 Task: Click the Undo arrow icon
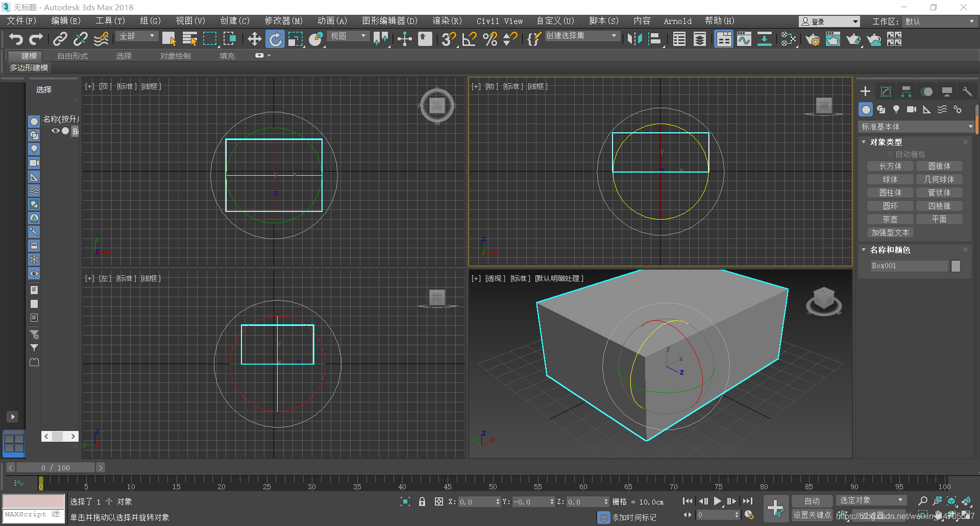click(x=16, y=39)
